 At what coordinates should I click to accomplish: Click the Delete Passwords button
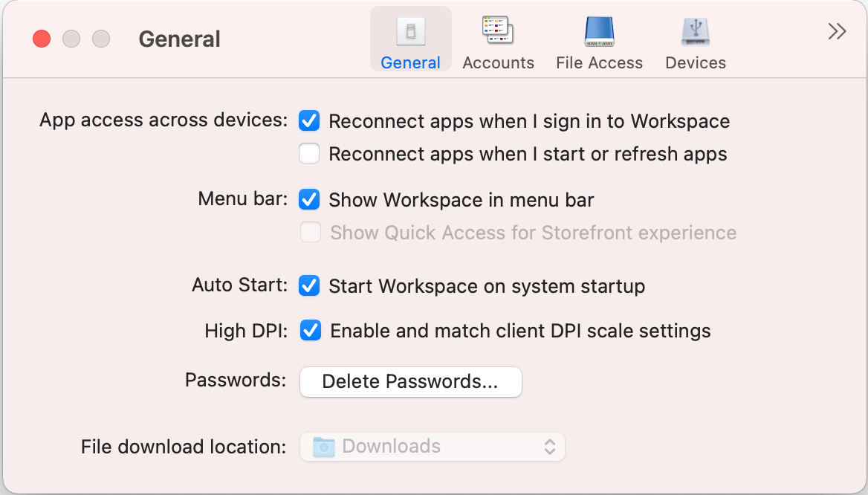click(410, 381)
